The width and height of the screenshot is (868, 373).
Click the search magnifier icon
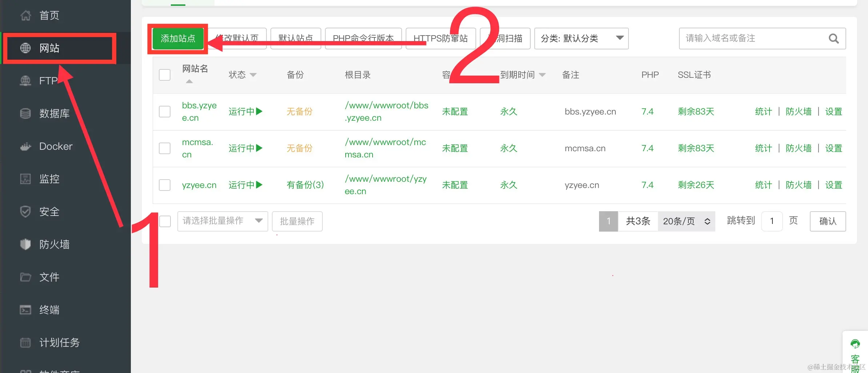click(833, 39)
